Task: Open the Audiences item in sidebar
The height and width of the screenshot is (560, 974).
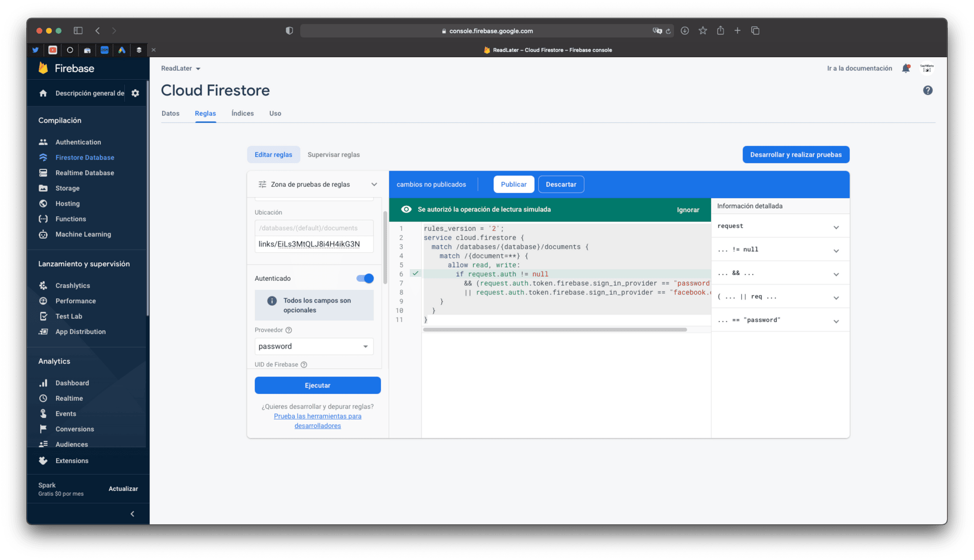Action: tap(71, 444)
